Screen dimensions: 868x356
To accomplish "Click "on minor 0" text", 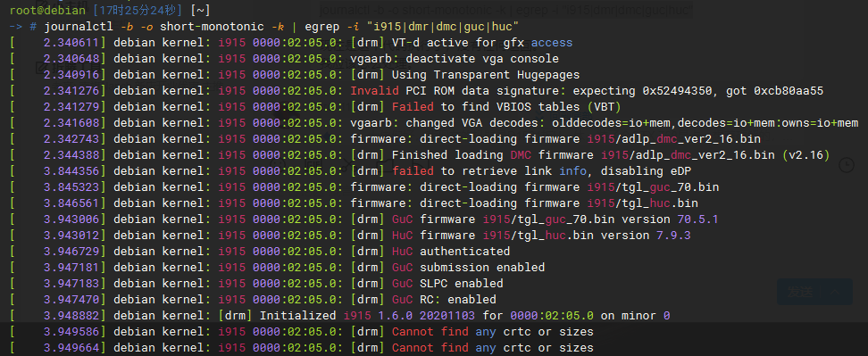I will pos(636,316).
